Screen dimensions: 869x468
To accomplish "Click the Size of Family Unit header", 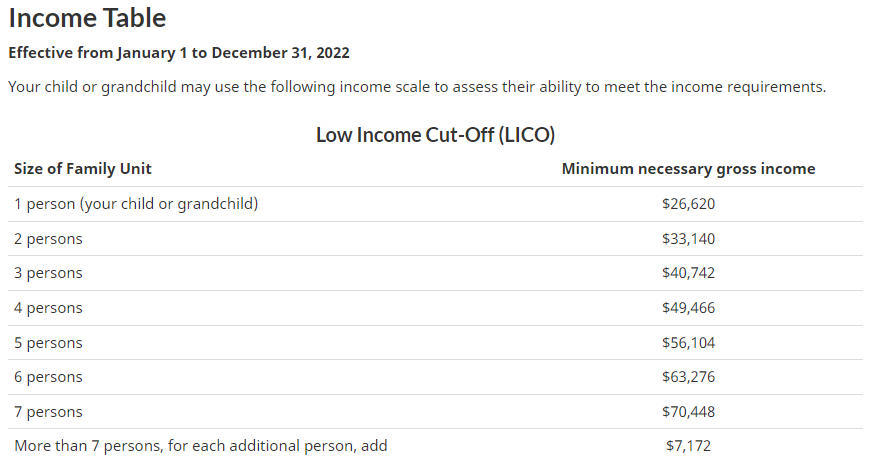I will [x=83, y=169].
